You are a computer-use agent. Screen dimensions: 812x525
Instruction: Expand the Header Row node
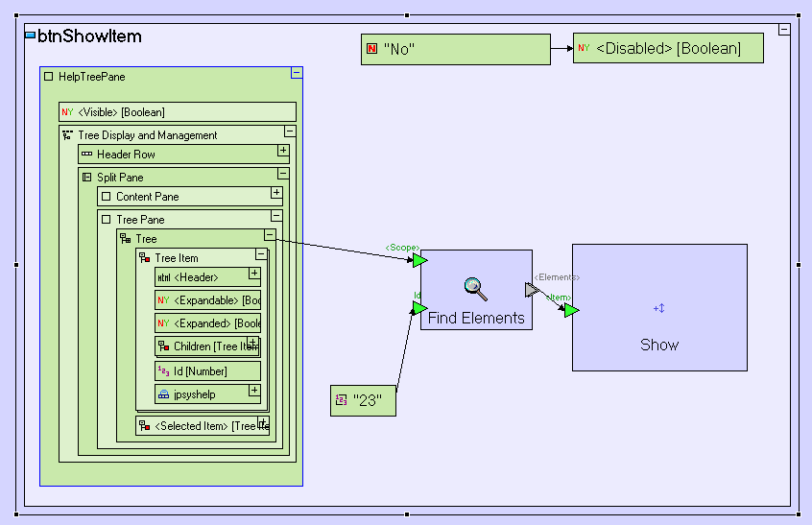(x=283, y=151)
